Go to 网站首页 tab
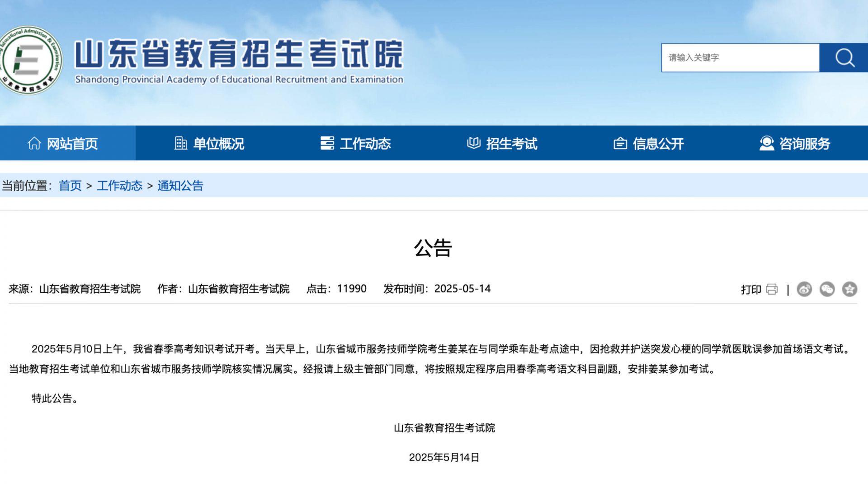 (72, 144)
